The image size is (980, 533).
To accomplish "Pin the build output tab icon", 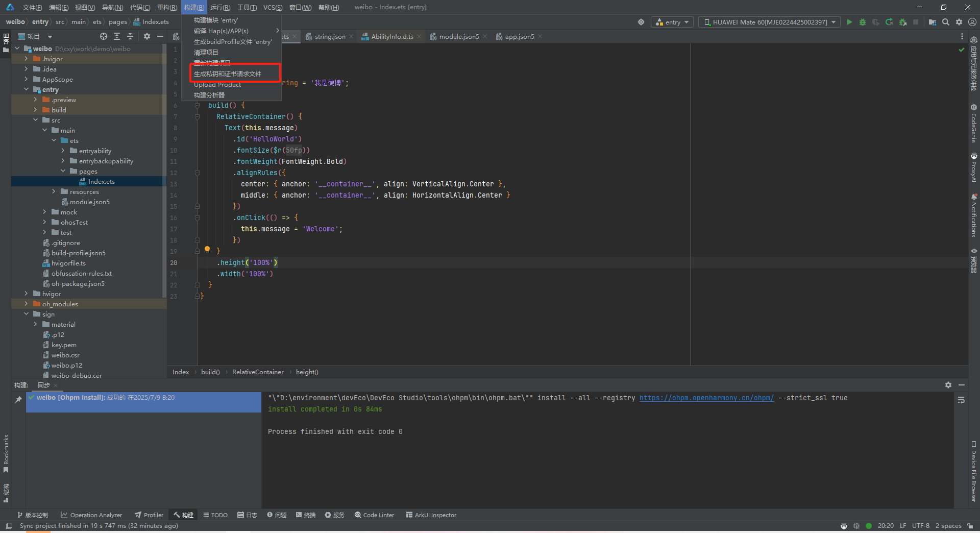I will coord(18,399).
